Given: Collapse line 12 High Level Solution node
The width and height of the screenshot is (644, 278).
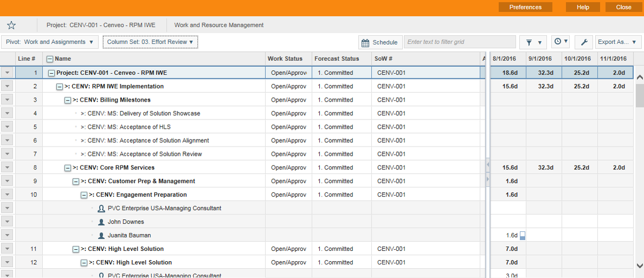Looking at the screenshot, I should pos(84,263).
